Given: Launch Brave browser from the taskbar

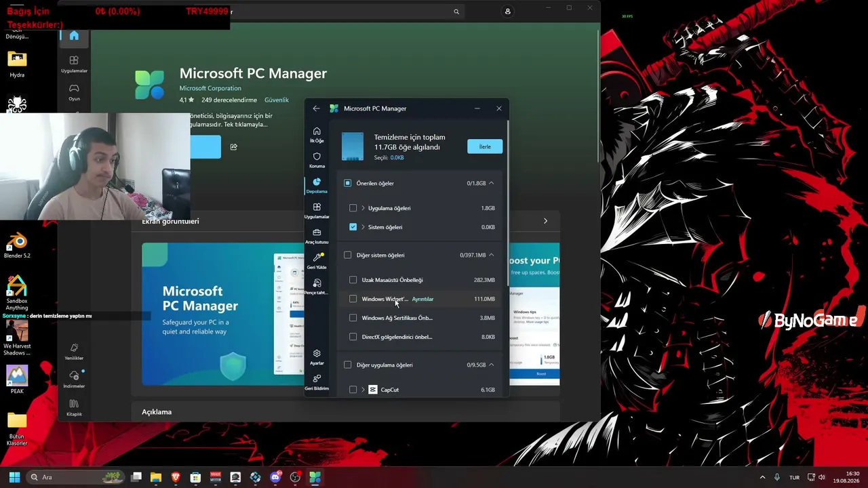Looking at the screenshot, I should coord(176,477).
